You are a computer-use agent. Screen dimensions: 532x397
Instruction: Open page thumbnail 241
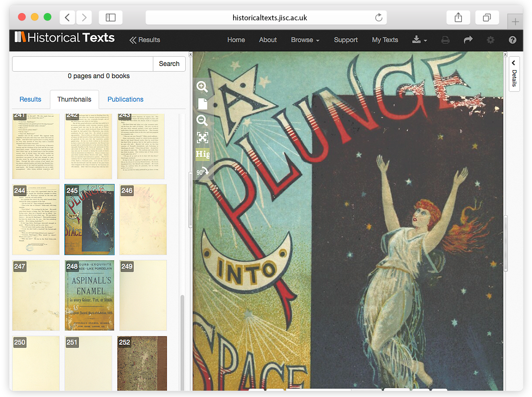(36, 146)
